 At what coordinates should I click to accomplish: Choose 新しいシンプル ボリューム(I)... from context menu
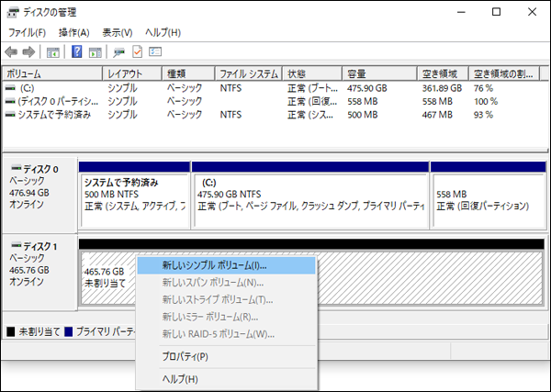tap(214, 265)
